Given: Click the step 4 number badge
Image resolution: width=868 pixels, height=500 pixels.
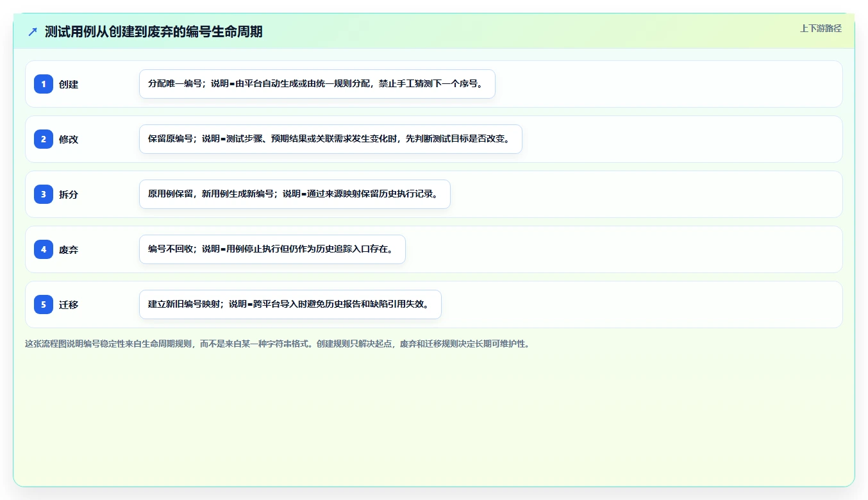Looking at the screenshot, I should click(x=44, y=249).
